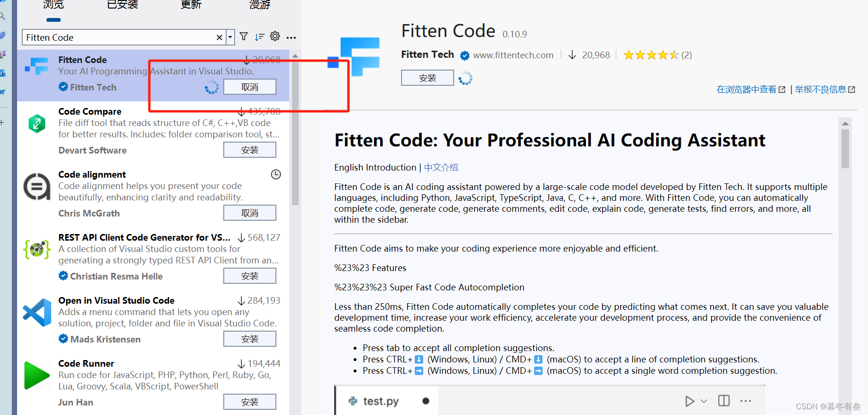Open the filter funnel icon

click(x=244, y=36)
